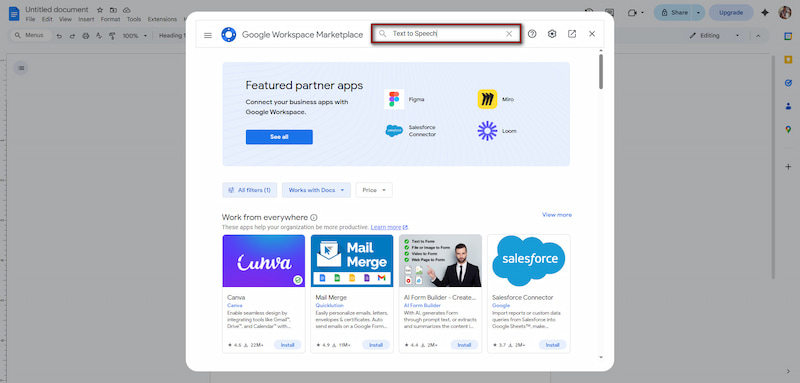Open the Price filter dropdown
Screen dimensions: 800x383
374,190
